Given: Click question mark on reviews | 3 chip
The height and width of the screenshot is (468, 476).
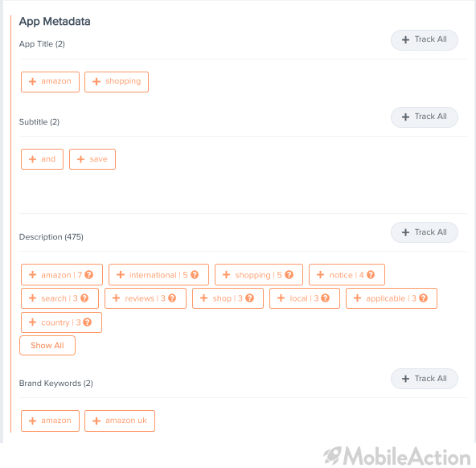Looking at the screenshot, I should pos(172,298).
